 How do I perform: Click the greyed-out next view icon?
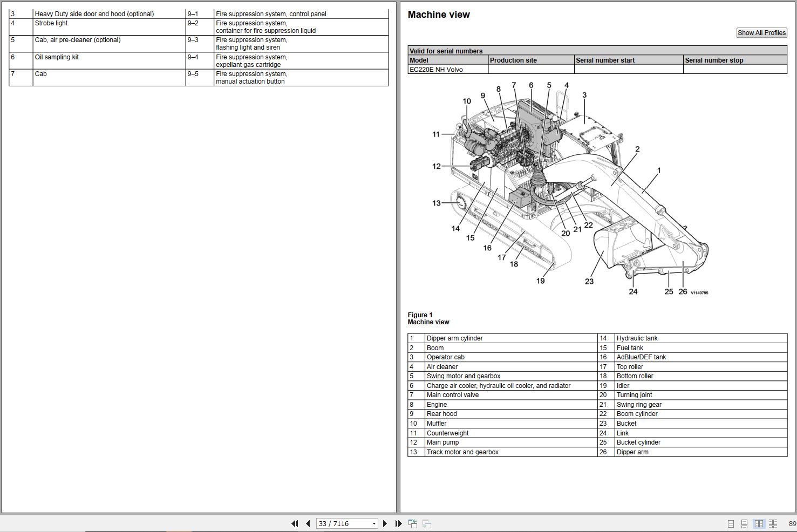click(x=426, y=523)
